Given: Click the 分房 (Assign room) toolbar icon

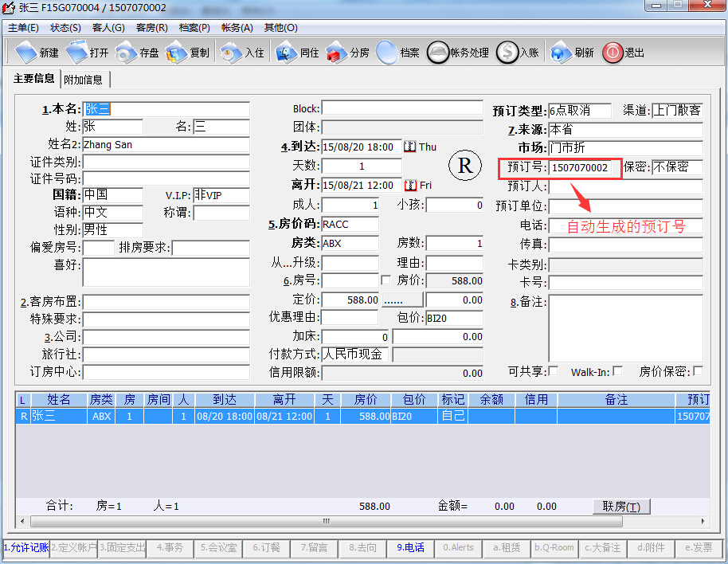Looking at the screenshot, I should (x=336, y=53).
